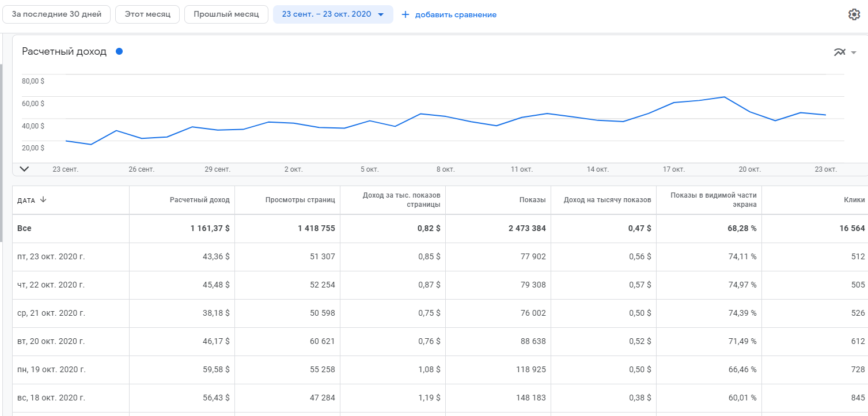Click the chart type line icon
Image resolution: width=868 pixels, height=416 pixels.
click(x=840, y=52)
